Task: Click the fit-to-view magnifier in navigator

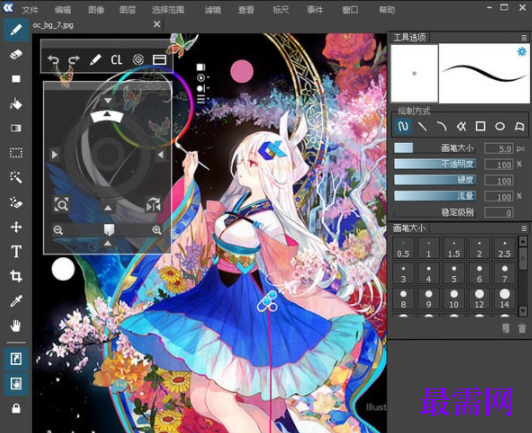Action: [61, 205]
